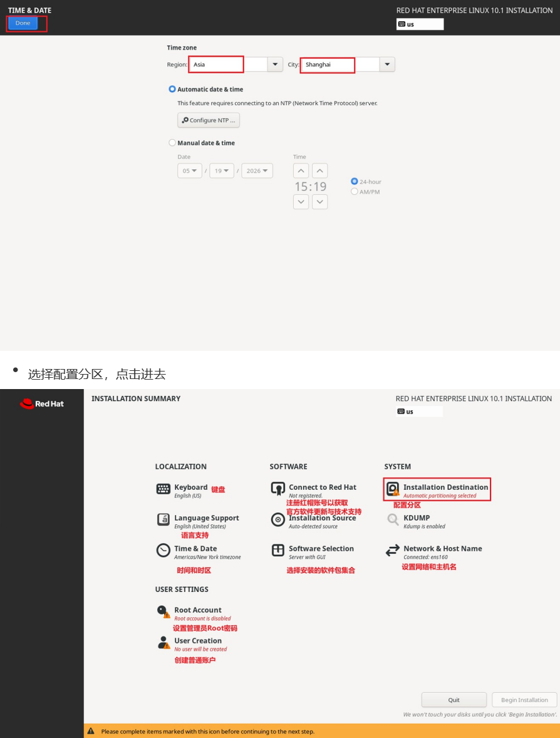The width and height of the screenshot is (560, 738).
Task: Open Language Support icon
Action: (163, 519)
